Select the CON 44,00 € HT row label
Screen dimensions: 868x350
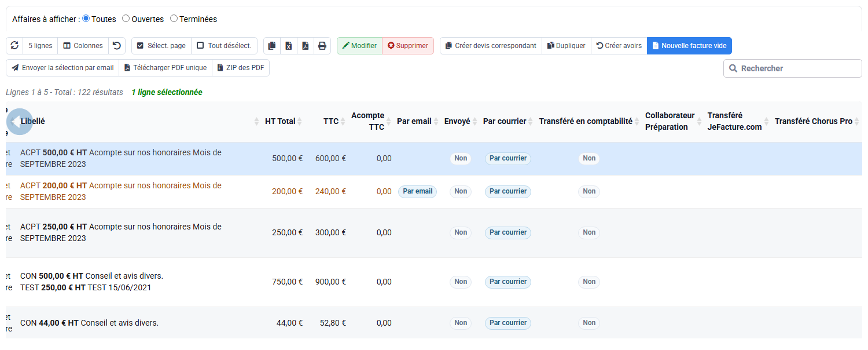(89, 323)
